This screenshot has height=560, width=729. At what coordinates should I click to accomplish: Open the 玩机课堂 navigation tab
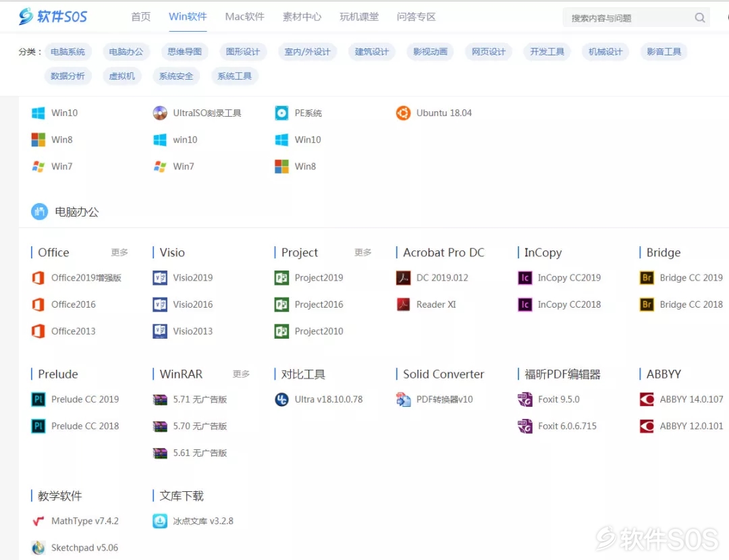click(x=359, y=17)
